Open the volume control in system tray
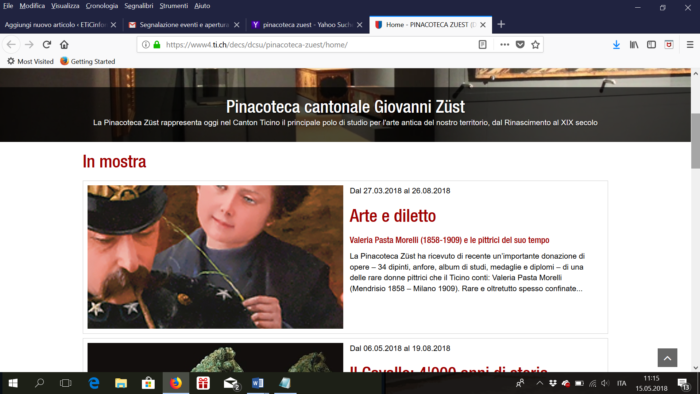 tap(605, 383)
